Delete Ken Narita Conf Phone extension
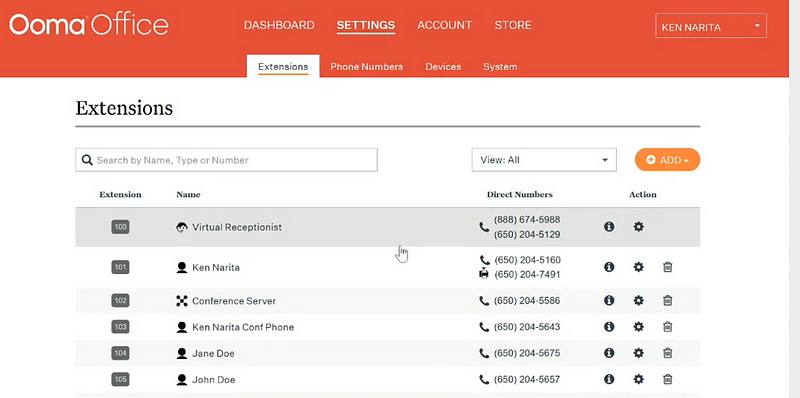Viewport: 800px width, 398px height. coord(667,327)
